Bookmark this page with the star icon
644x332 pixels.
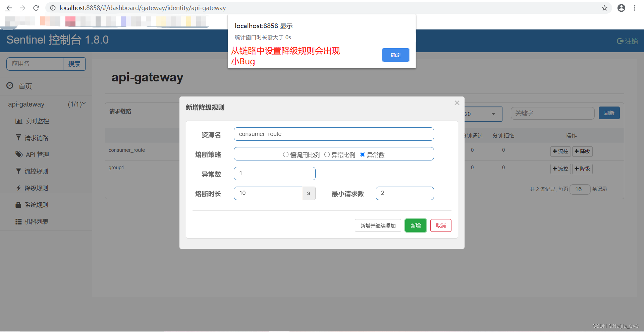tap(604, 8)
